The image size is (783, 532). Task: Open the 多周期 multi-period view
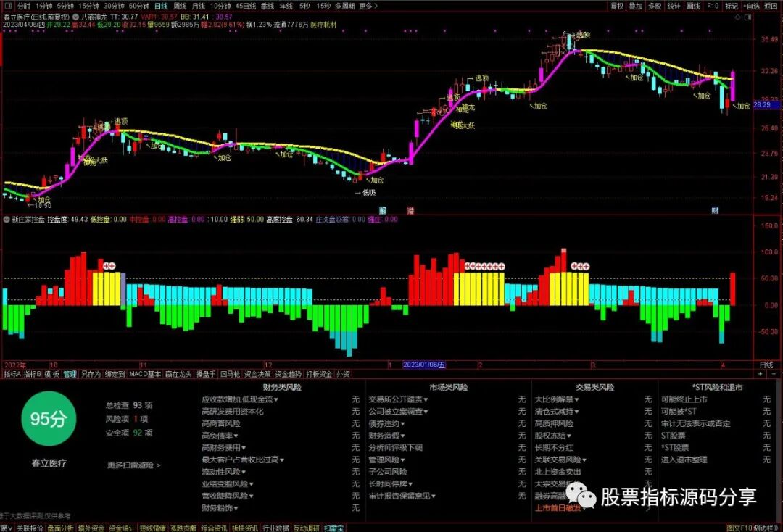point(344,6)
